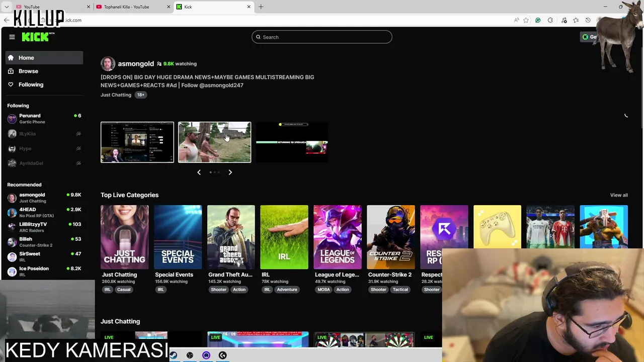Open the Grand Theft Auto category card
The height and width of the screenshot is (362, 644).
pos(231,237)
